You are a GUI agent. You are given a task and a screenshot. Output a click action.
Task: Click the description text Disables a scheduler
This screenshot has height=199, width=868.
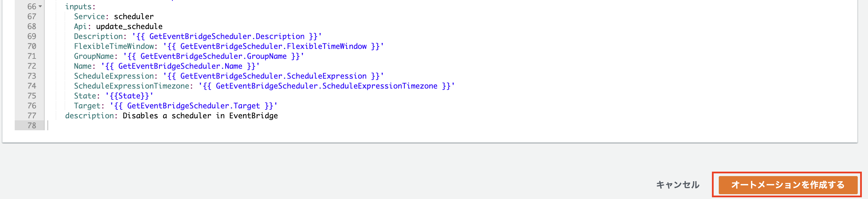[x=200, y=116]
